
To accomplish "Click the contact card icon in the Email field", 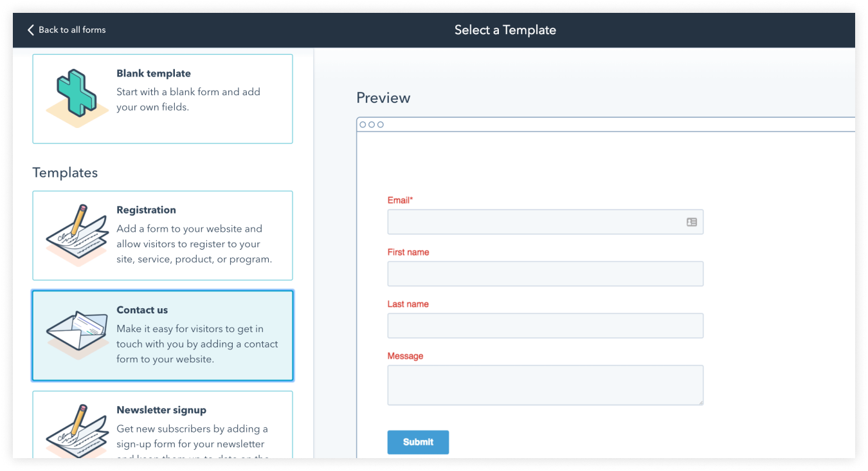I will point(691,221).
